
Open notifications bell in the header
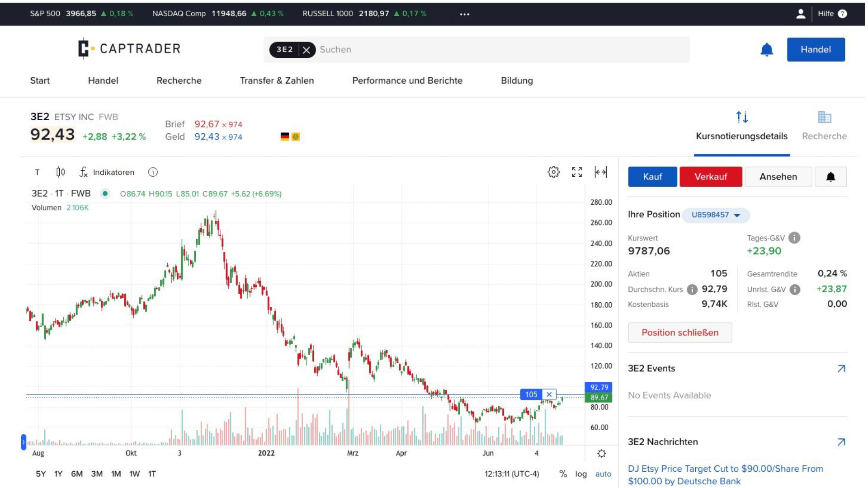pos(767,49)
